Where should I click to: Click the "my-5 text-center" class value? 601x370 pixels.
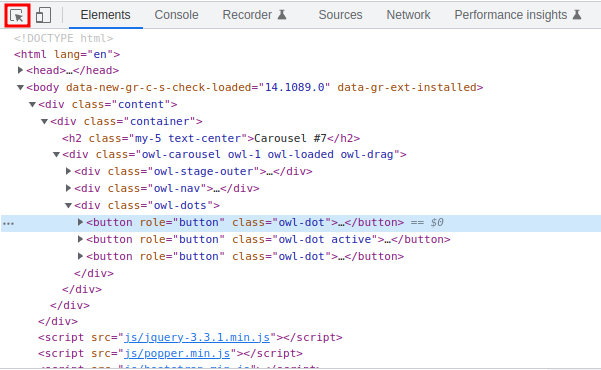(191, 138)
